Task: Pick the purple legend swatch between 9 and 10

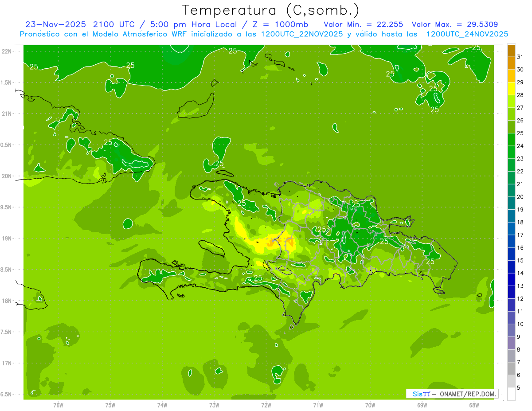Action: click(x=511, y=330)
